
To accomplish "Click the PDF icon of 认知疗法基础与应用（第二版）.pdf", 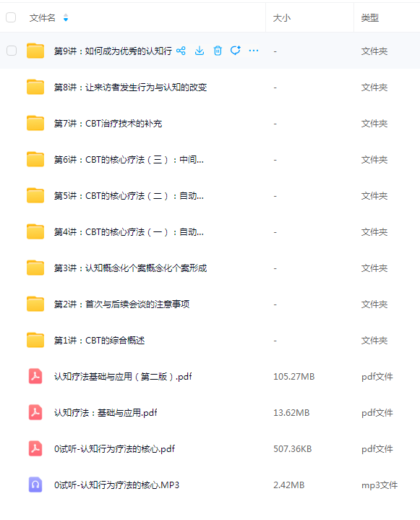I will tap(35, 376).
